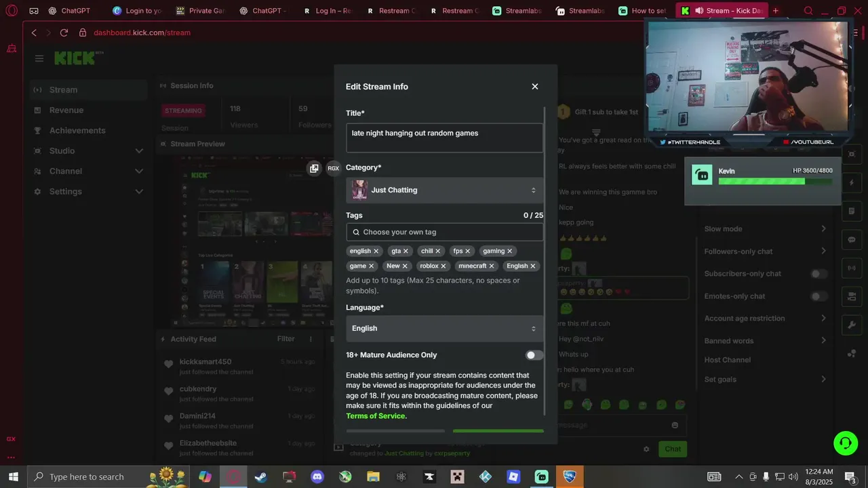Open Discord from the taskbar
This screenshot has height=488, width=868.
coord(317,476)
